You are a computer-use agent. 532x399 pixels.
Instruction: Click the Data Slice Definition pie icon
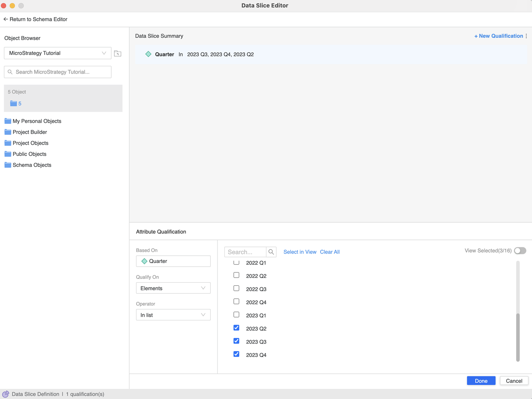[x=5, y=394]
